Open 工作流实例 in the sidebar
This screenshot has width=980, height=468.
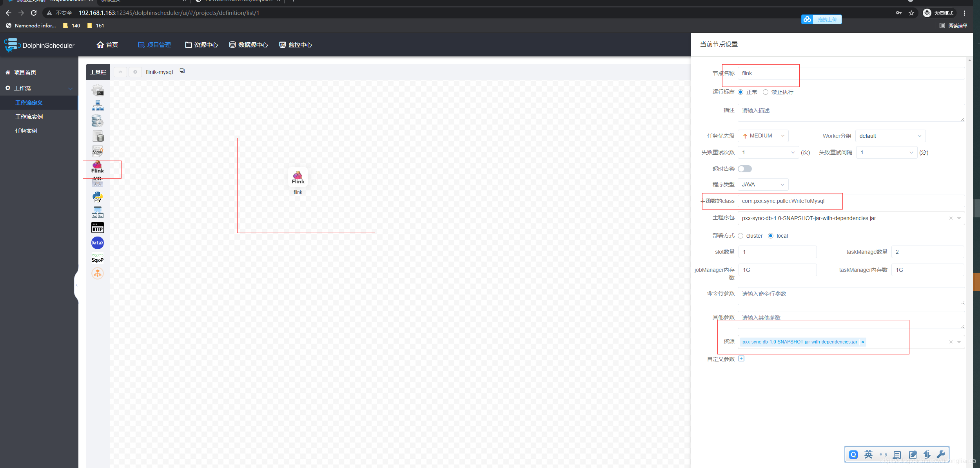[29, 117]
